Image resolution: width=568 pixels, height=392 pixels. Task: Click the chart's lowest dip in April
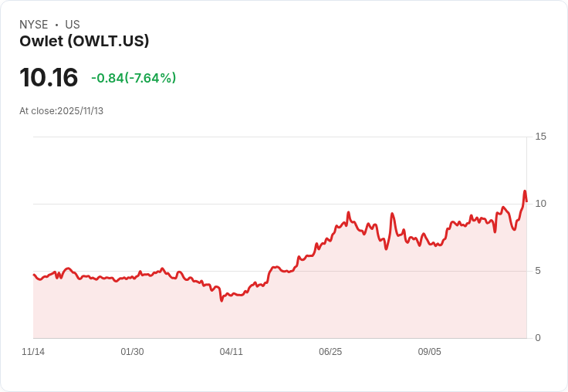[221, 300]
